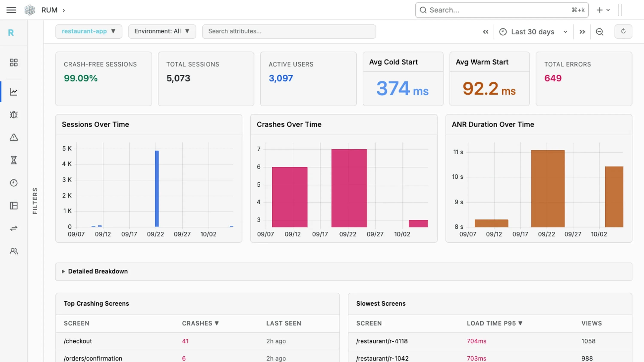
Task: Click the tallest bar in Crashes Over Time
Action: [x=349, y=188]
